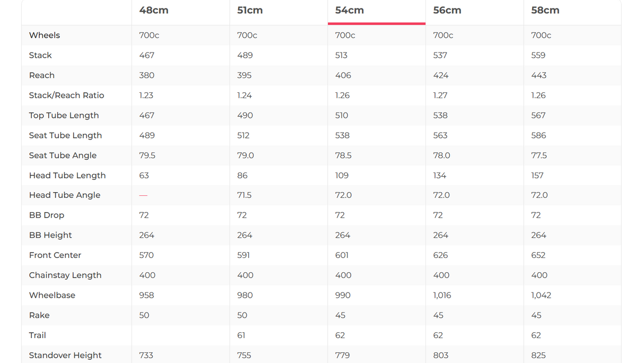Select the Top Tube Length row label

pyautogui.click(x=64, y=116)
